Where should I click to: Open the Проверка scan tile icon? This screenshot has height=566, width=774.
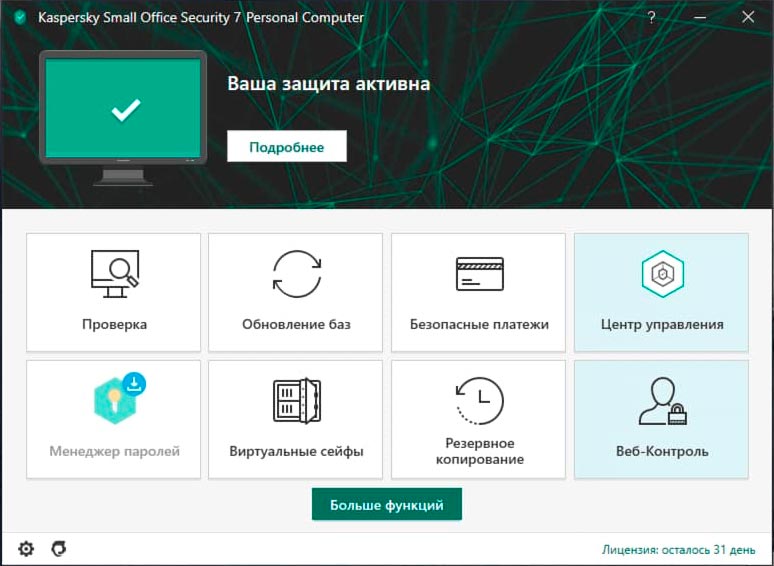[113, 274]
